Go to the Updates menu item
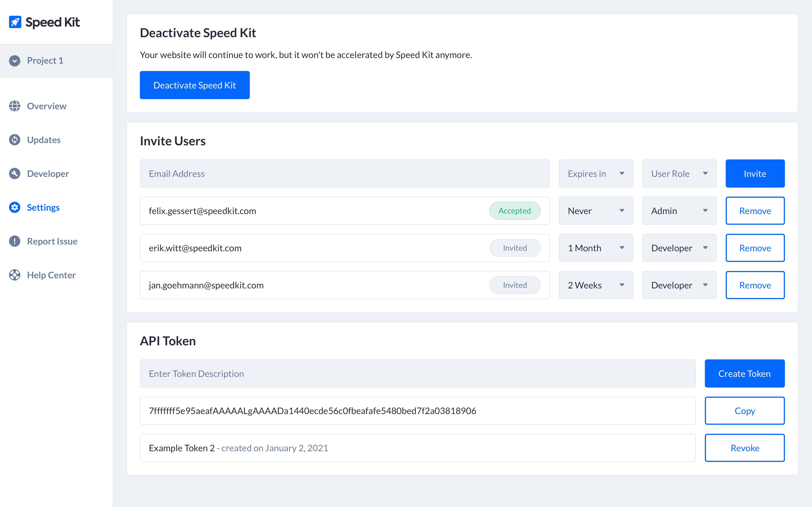 tap(44, 140)
